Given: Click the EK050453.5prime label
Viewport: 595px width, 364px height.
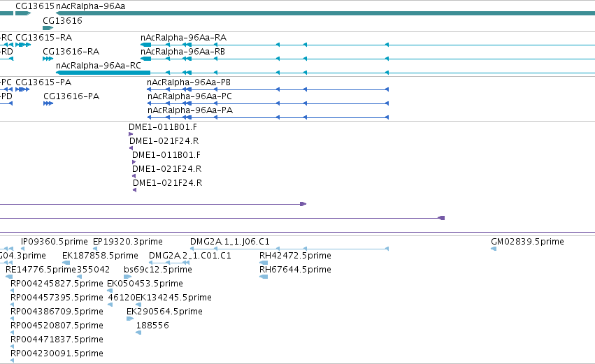Looking at the screenshot, I should [x=145, y=284].
